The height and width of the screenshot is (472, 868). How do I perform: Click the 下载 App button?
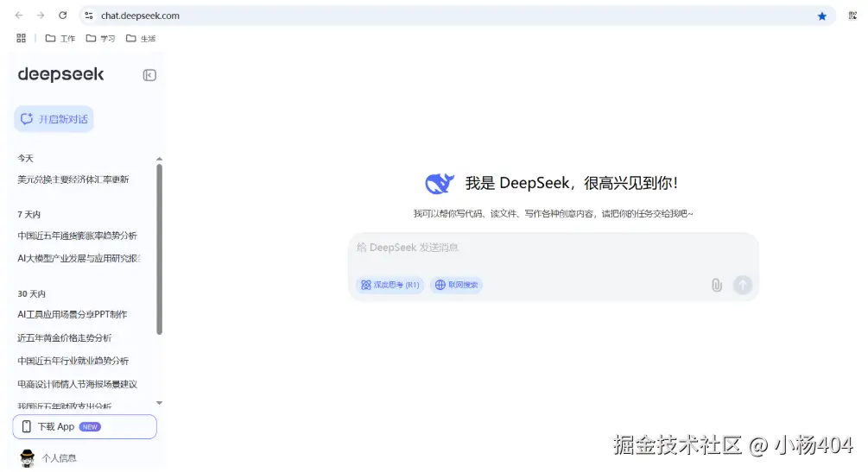click(x=85, y=426)
